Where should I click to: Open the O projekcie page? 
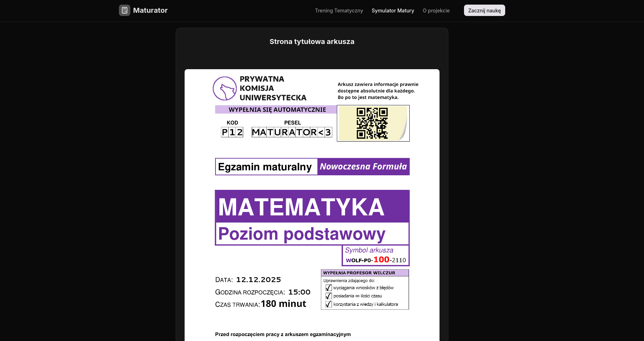click(x=436, y=11)
